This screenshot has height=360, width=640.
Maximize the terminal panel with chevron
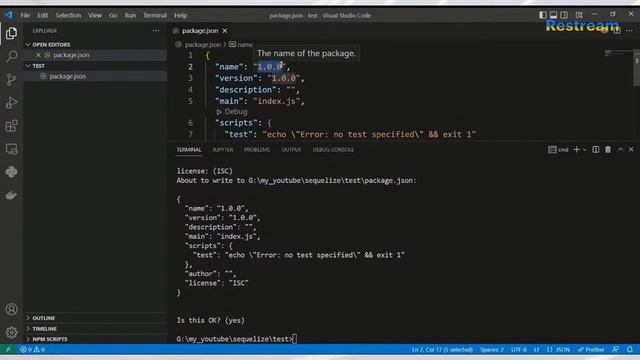tap(620, 150)
